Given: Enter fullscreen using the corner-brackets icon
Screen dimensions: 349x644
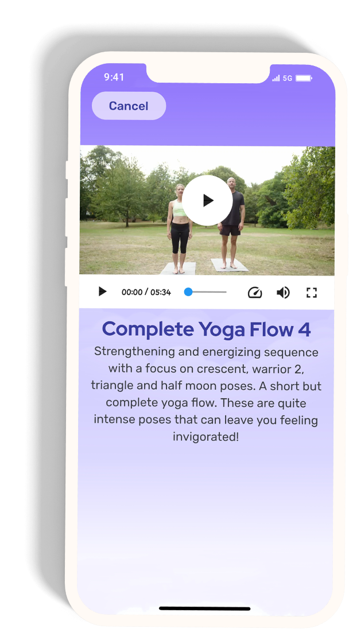Looking at the screenshot, I should point(312,292).
